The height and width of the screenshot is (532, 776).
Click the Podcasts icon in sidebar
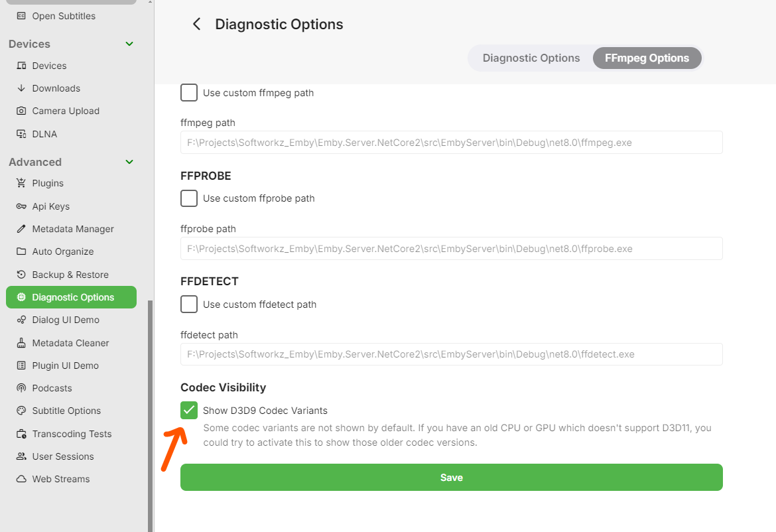(x=21, y=388)
